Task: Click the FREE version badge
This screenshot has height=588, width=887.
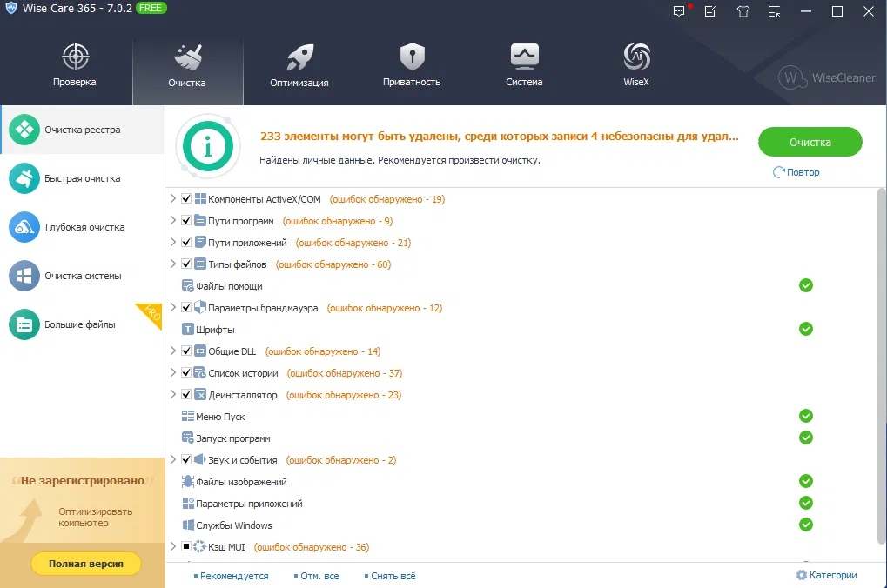Action: (x=151, y=8)
